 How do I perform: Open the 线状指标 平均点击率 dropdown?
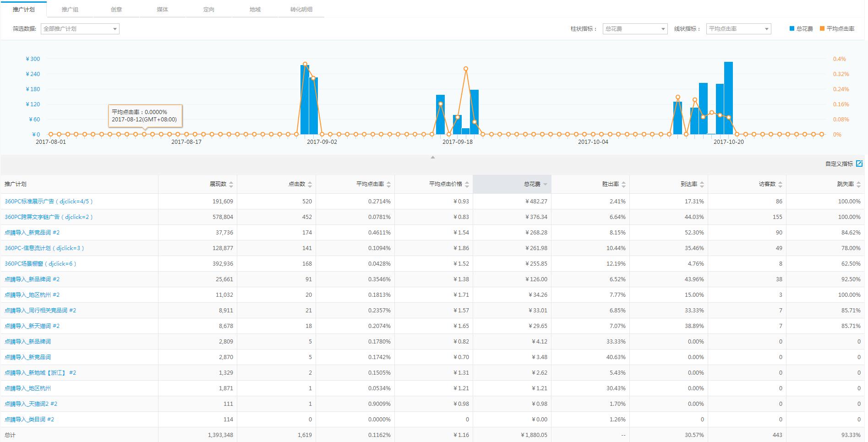(738, 29)
